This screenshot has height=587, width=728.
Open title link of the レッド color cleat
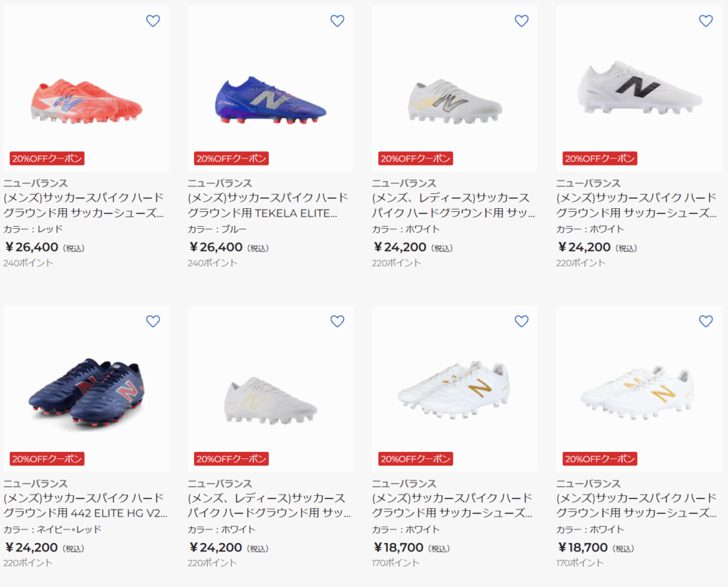point(84,205)
